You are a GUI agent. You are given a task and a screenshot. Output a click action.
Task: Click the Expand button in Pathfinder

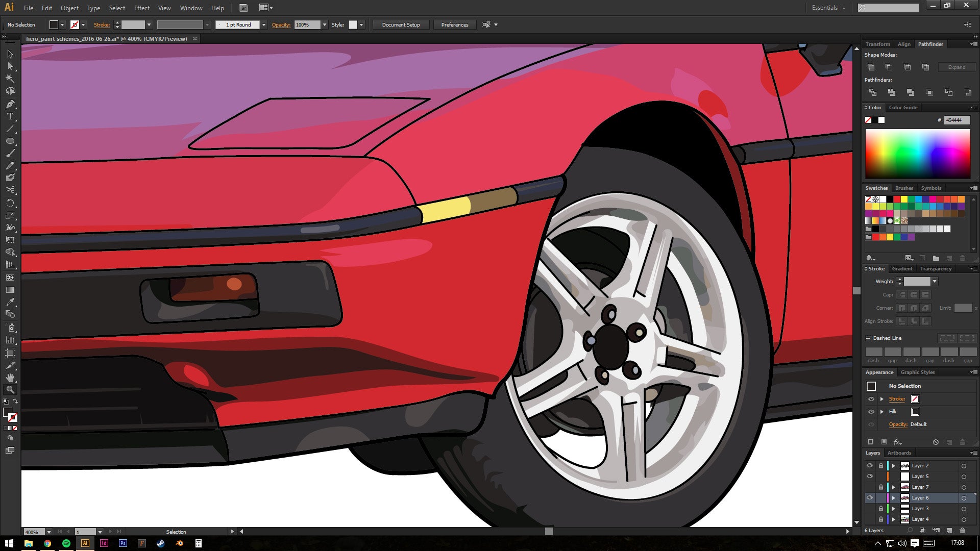[x=957, y=67]
